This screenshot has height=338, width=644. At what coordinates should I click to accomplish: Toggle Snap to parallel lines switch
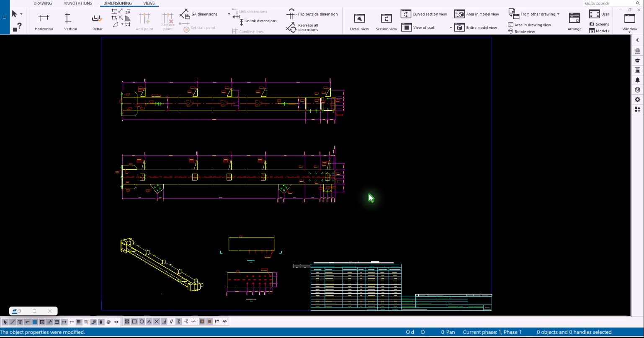171,322
